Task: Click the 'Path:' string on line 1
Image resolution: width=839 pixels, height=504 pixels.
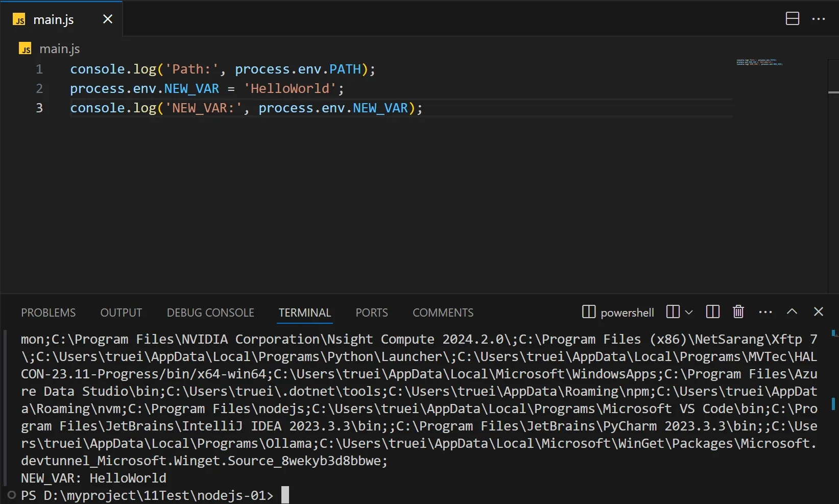Action: [x=191, y=69]
